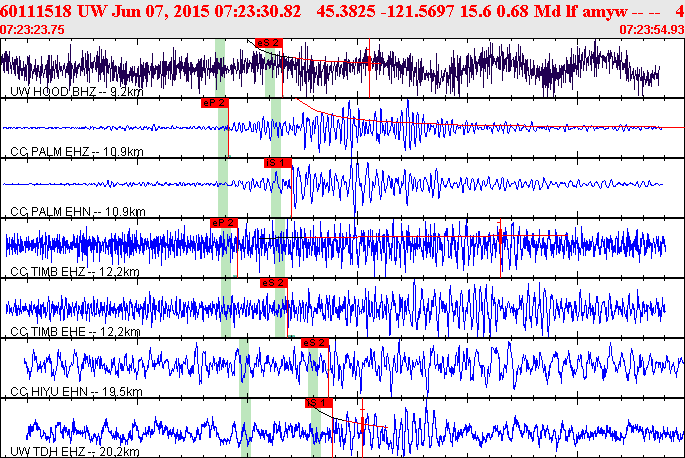Image resolution: width=685 pixels, height=458 pixels.
Task: Click the event ID 60111518 in header
Action: pos(36,11)
